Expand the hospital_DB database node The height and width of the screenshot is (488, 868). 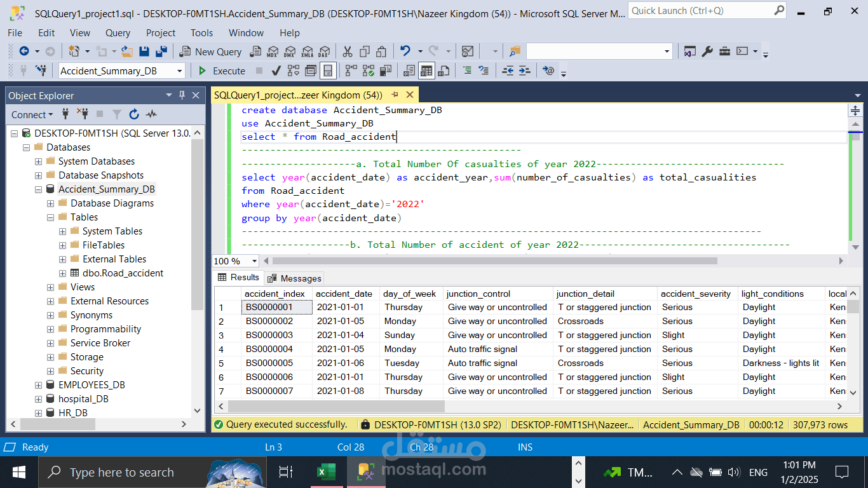pyautogui.click(x=39, y=399)
